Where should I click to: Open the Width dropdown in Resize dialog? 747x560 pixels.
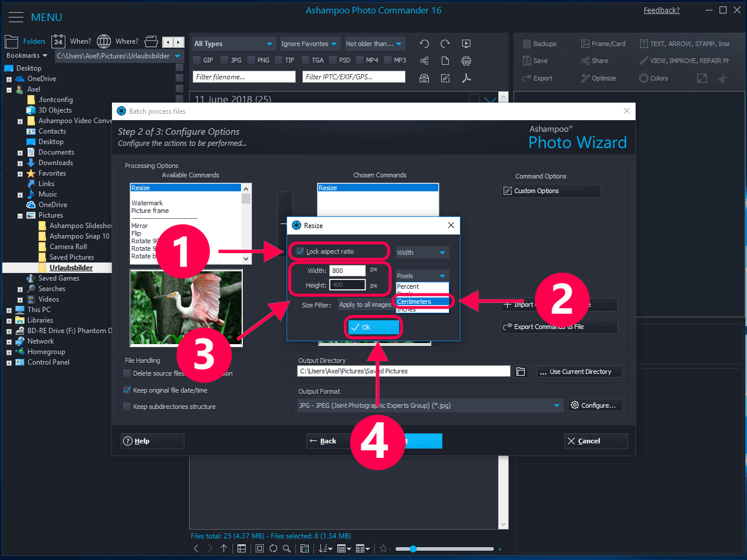tap(422, 253)
